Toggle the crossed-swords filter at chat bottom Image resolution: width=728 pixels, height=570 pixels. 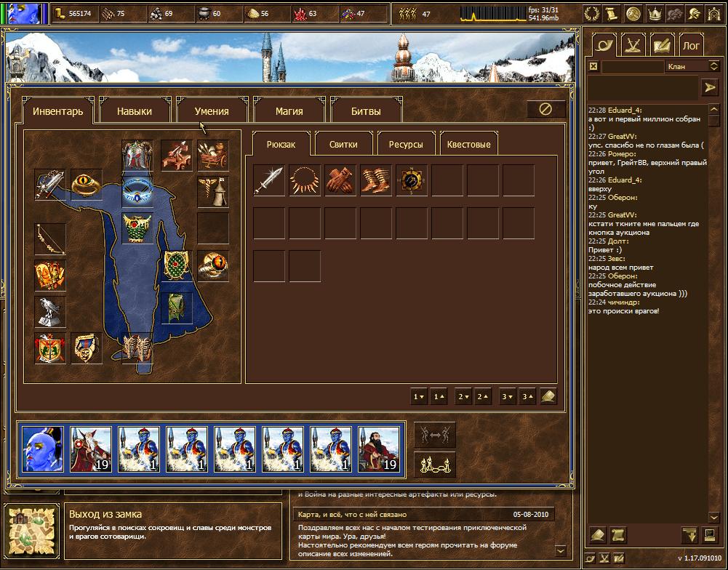click(604, 558)
